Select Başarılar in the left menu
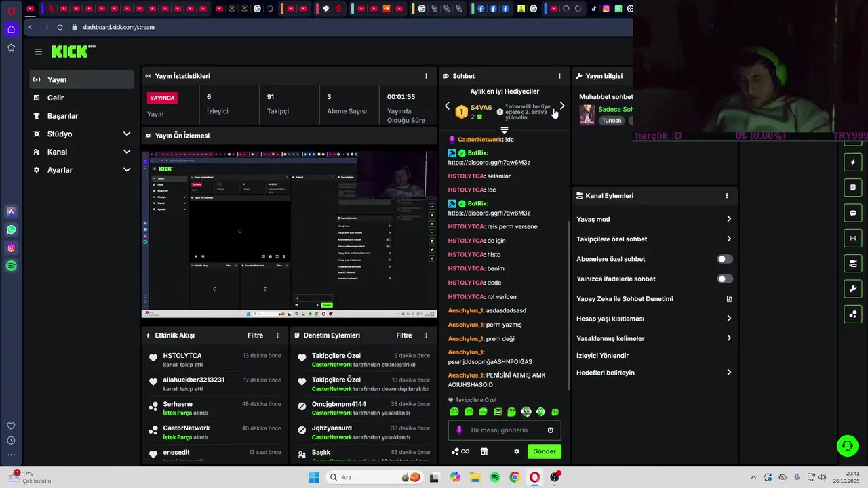 (82, 116)
